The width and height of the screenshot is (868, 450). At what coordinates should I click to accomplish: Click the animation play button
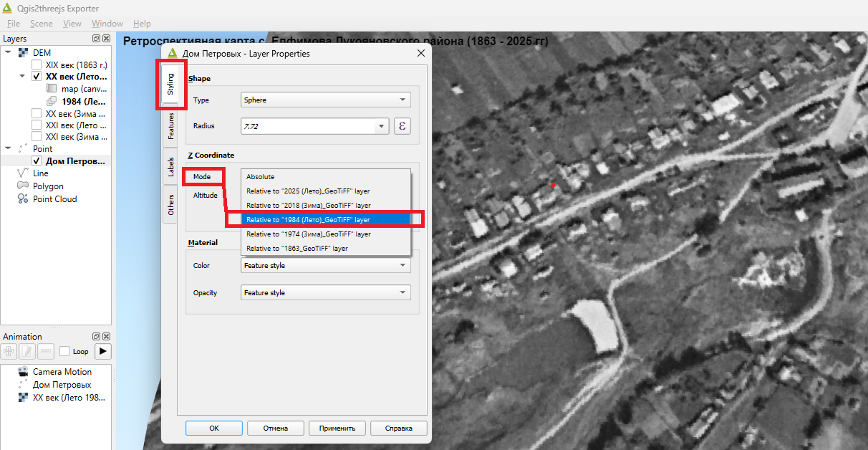(x=103, y=351)
